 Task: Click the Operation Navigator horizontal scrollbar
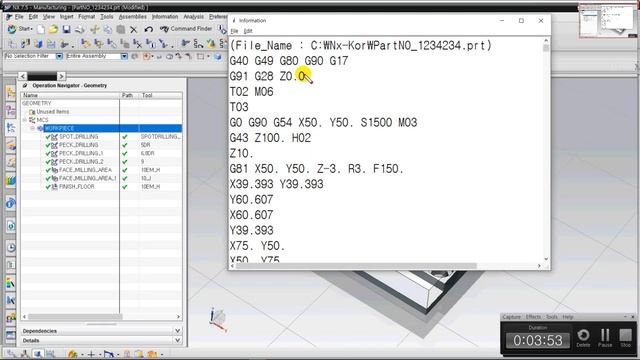tap(75, 316)
